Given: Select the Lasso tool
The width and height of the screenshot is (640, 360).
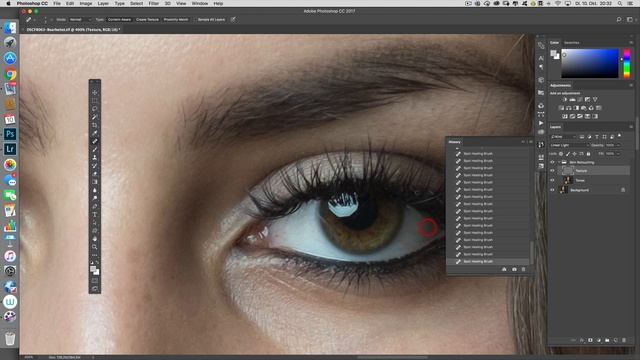Looking at the screenshot, I should pos(95,109).
